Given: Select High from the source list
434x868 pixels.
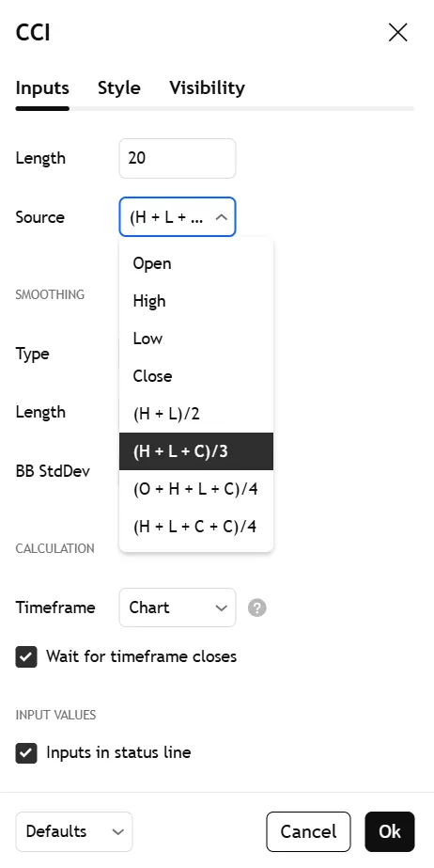Looking at the screenshot, I should [x=196, y=301].
